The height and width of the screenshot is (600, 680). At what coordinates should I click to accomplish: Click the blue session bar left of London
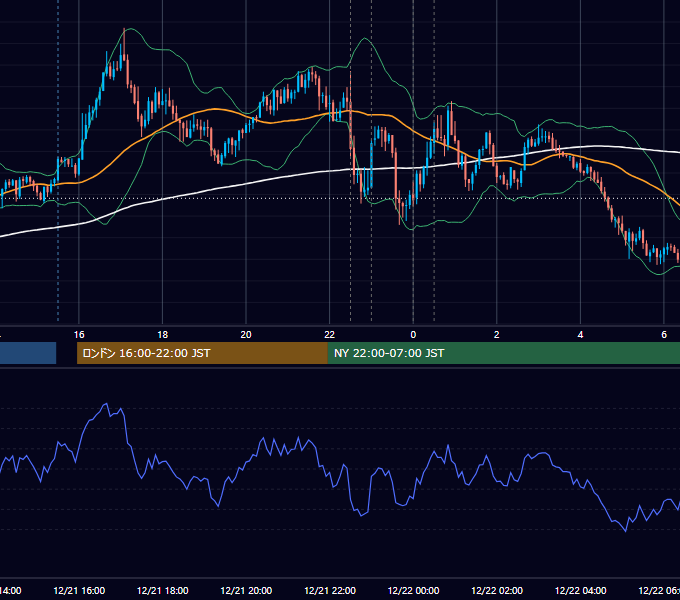pos(28,353)
